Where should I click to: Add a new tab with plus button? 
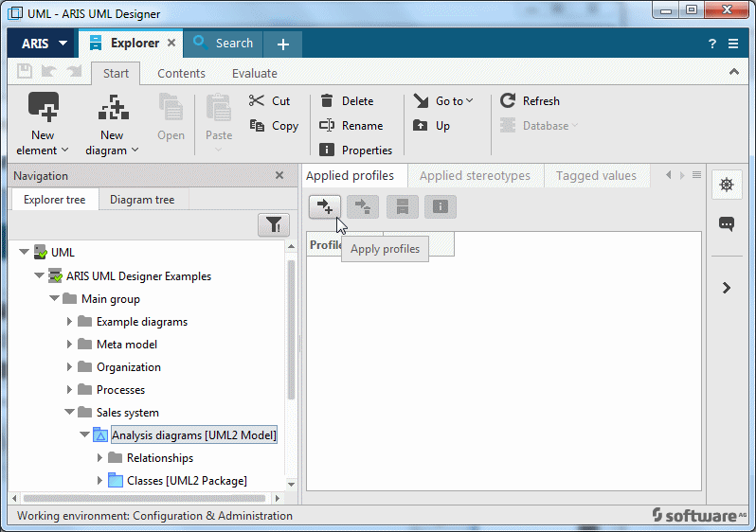[283, 44]
